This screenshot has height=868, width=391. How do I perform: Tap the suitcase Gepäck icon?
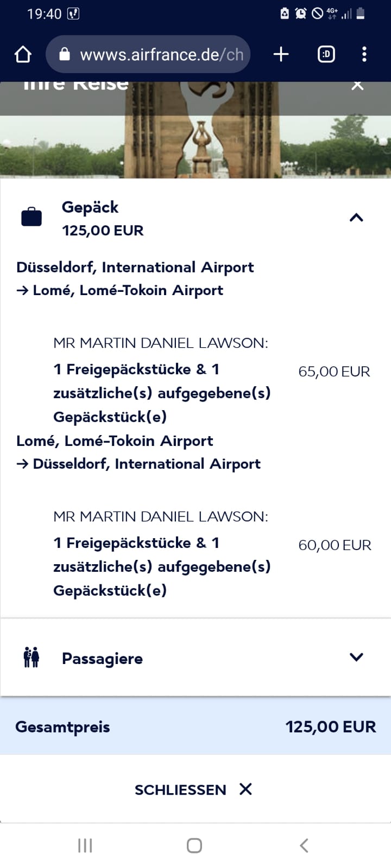(31, 217)
